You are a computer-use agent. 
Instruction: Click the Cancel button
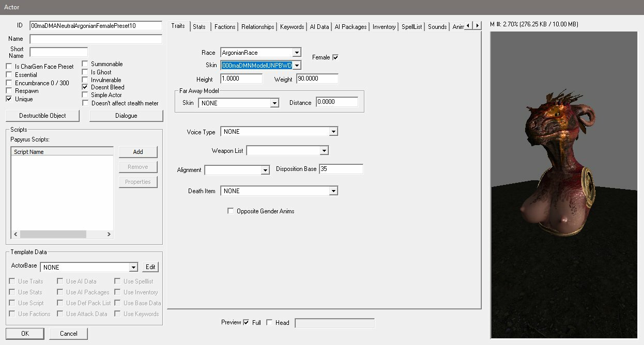69,334
